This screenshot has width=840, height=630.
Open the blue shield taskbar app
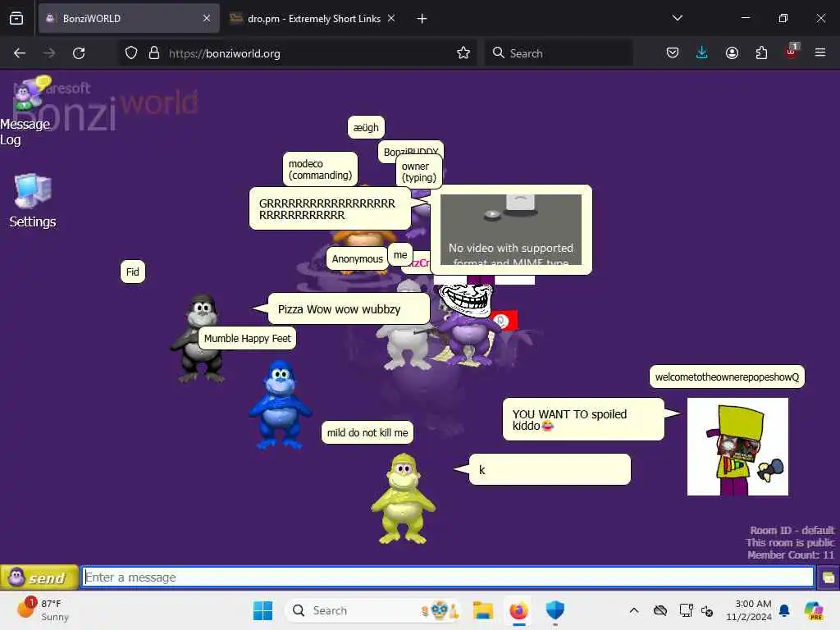(555, 610)
